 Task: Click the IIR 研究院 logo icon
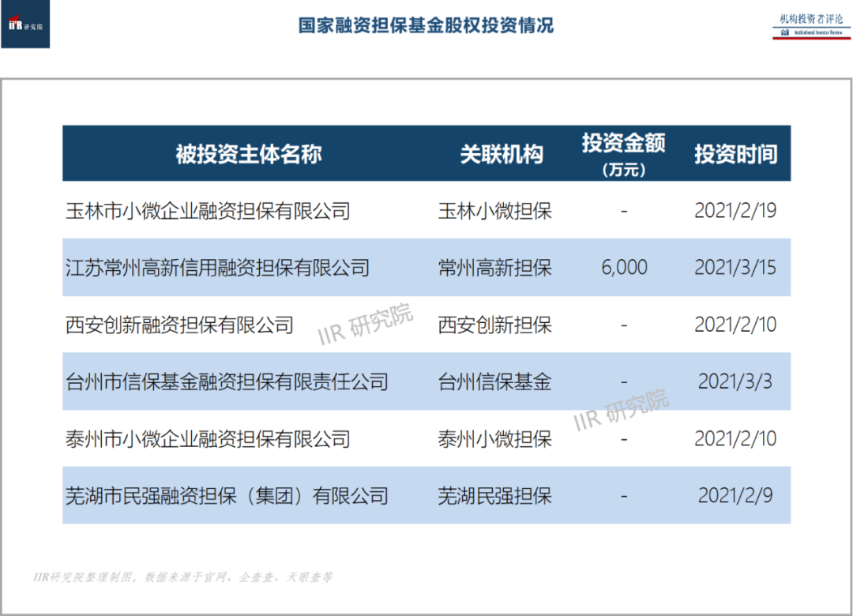tap(25, 24)
